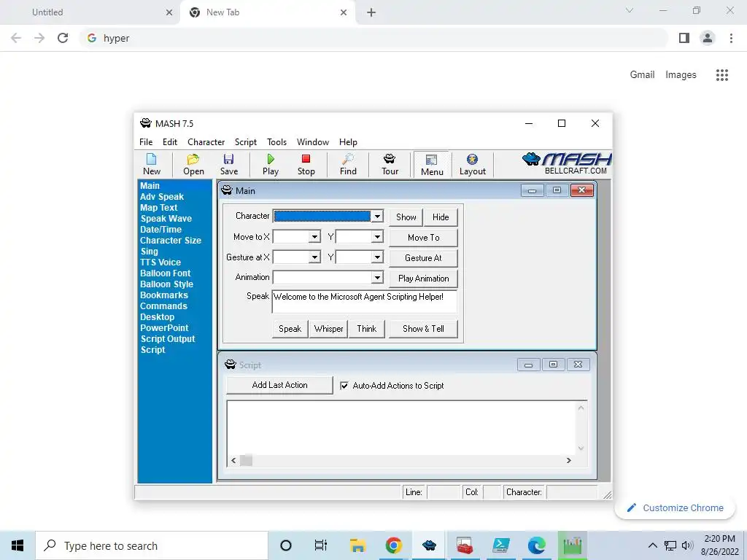Expand the Move to Y dropdown
This screenshot has width=747, height=560.
pyautogui.click(x=377, y=237)
